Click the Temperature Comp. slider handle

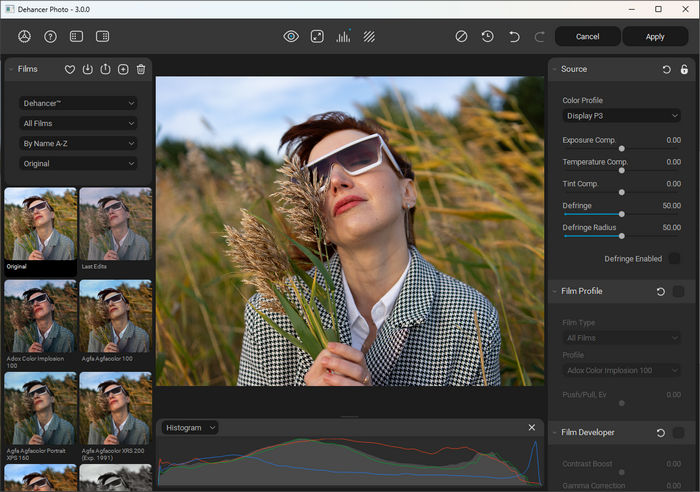(x=621, y=171)
